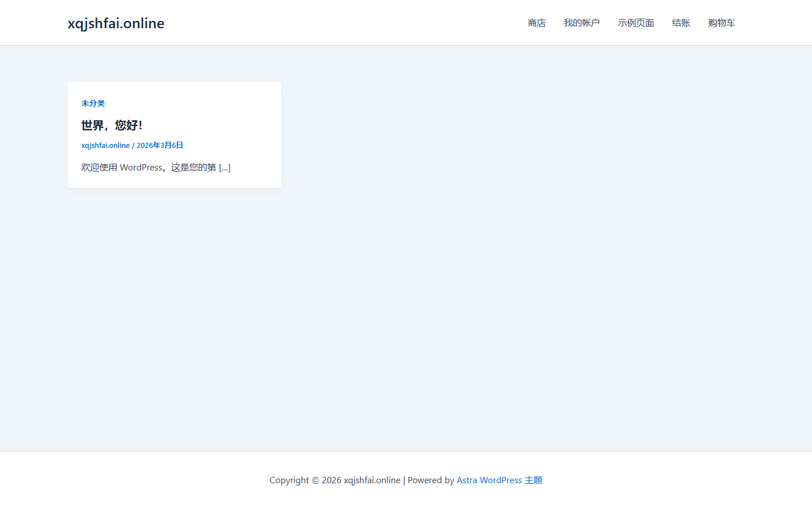Click the post title heading text
Image resolution: width=812 pixels, height=508 pixels.
pyautogui.click(x=111, y=125)
